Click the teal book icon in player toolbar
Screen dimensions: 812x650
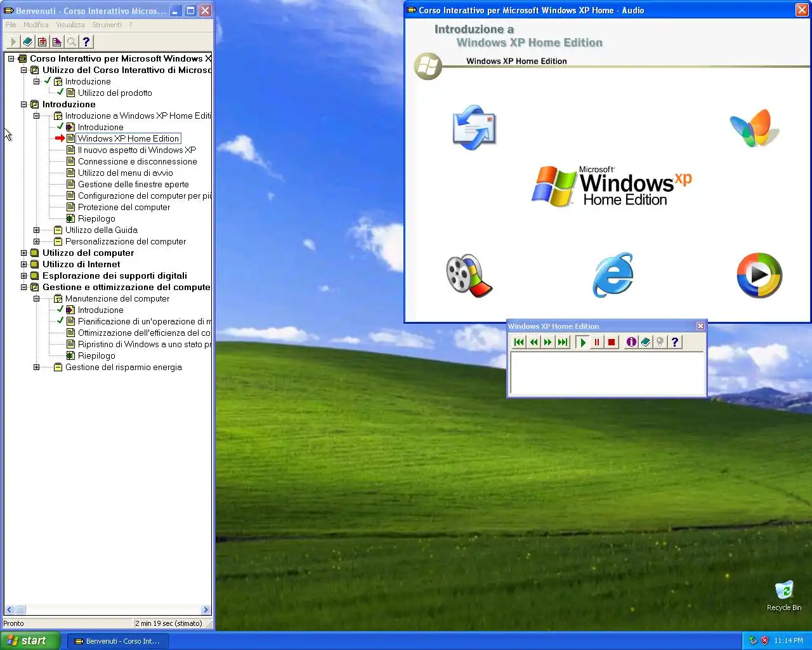pyautogui.click(x=646, y=342)
